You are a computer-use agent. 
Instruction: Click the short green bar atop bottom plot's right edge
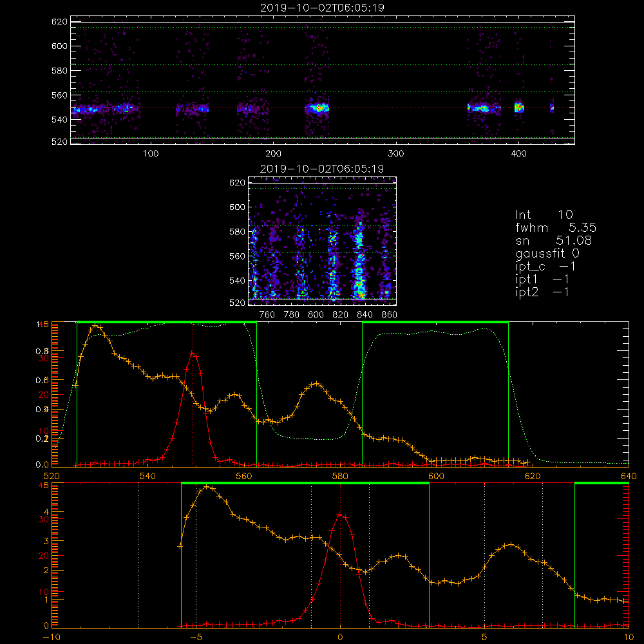tap(601, 484)
